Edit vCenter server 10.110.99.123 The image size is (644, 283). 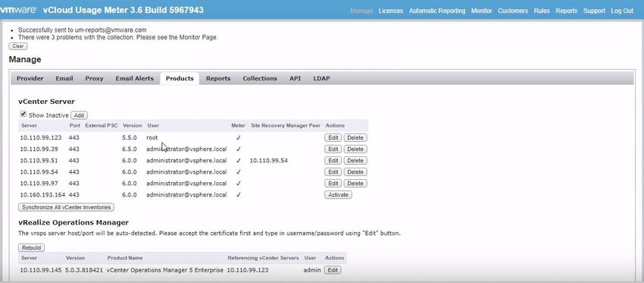tap(333, 138)
